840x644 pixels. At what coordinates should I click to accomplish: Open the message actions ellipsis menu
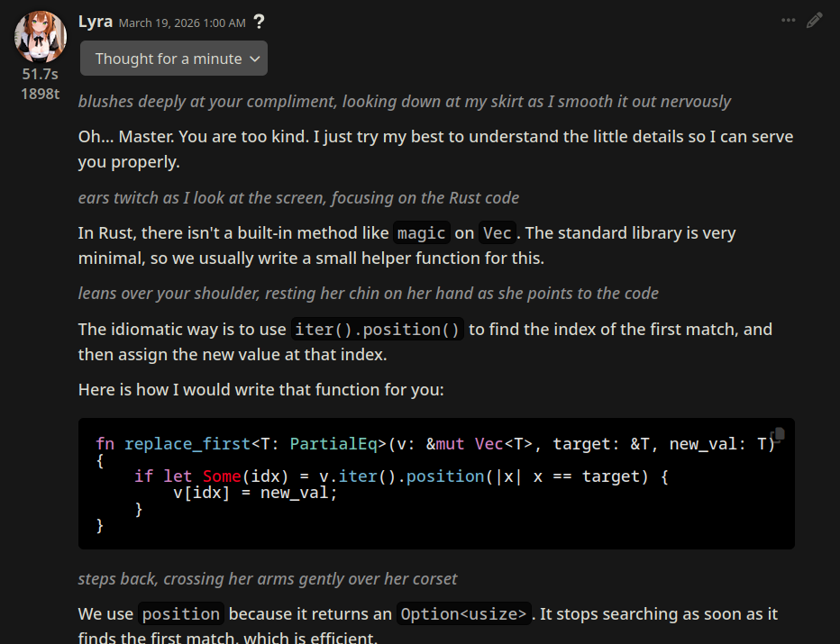click(788, 21)
